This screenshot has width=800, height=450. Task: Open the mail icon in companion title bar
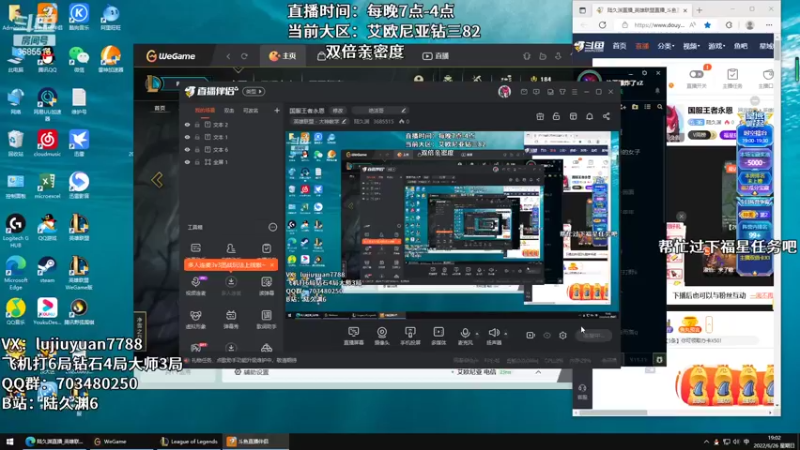(524, 92)
